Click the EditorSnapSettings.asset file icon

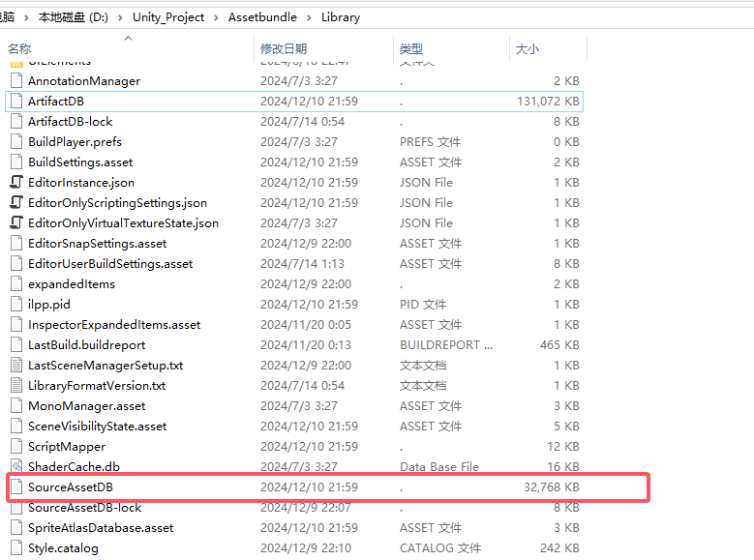(16, 243)
